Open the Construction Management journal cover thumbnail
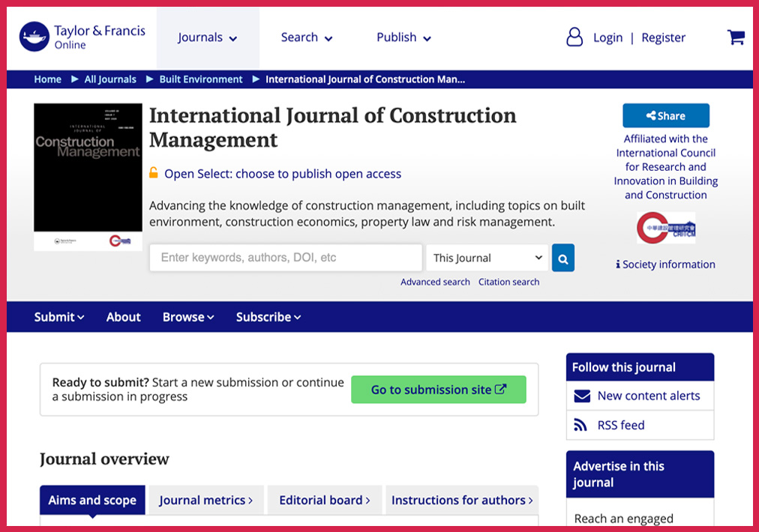 click(88, 177)
